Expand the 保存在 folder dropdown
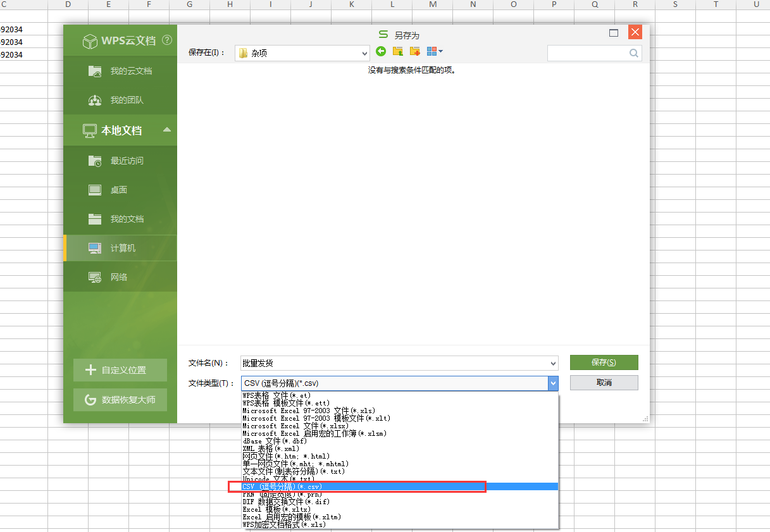This screenshot has height=532, width=770. pyautogui.click(x=364, y=53)
